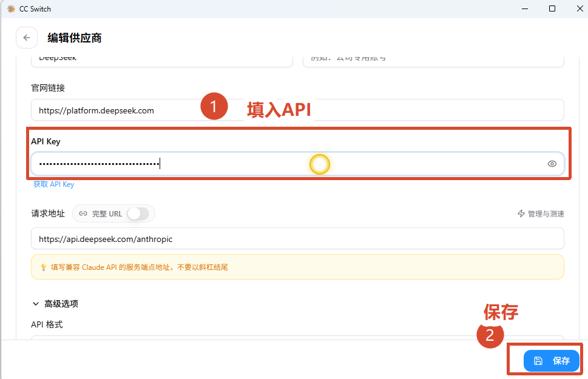
Task: Click the lightbulb hint icon
Action: [x=44, y=267]
